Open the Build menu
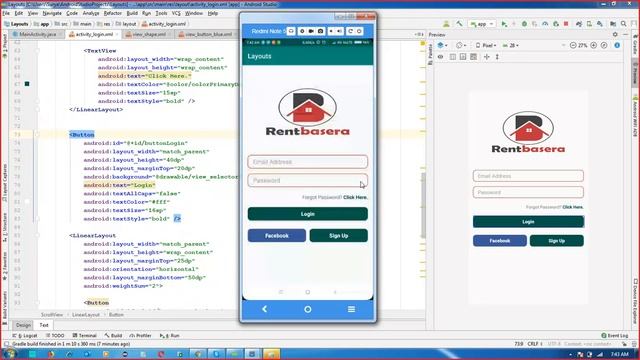 pos(132,13)
